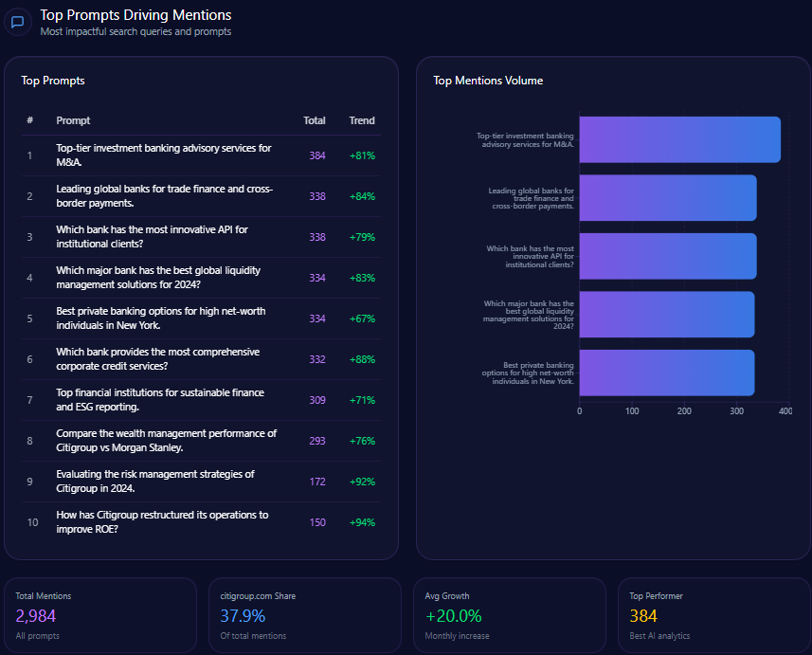Click the Citigroup restructured operations ROE prompt

[161, 522]
